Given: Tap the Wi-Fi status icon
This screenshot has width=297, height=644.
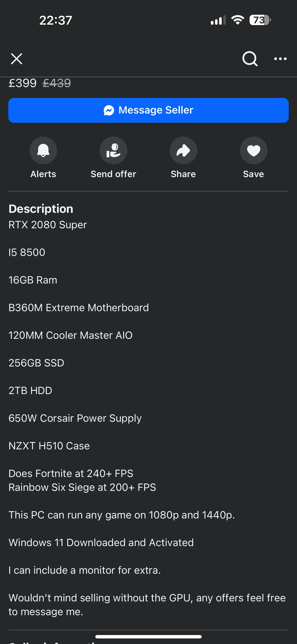Looking at the screenshot, I should [238, 20].
